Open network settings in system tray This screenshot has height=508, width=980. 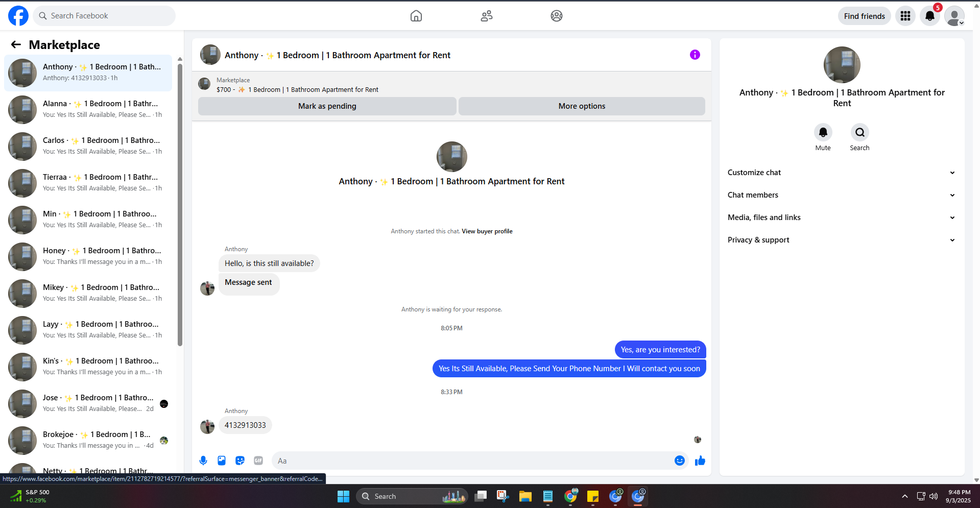click(921, 496)
